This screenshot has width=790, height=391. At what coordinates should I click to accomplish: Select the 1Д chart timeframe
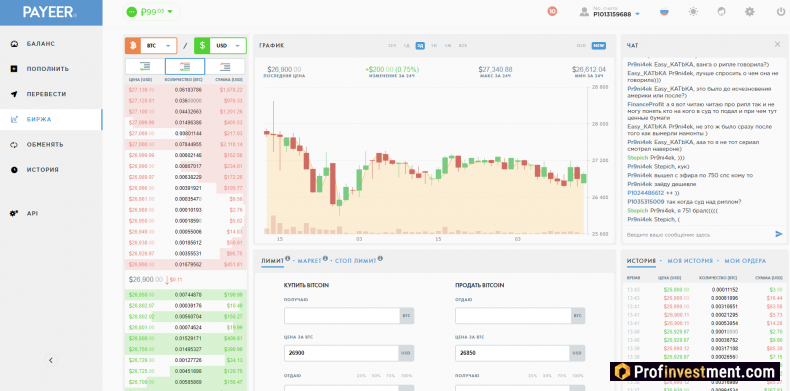coord(406,46)
